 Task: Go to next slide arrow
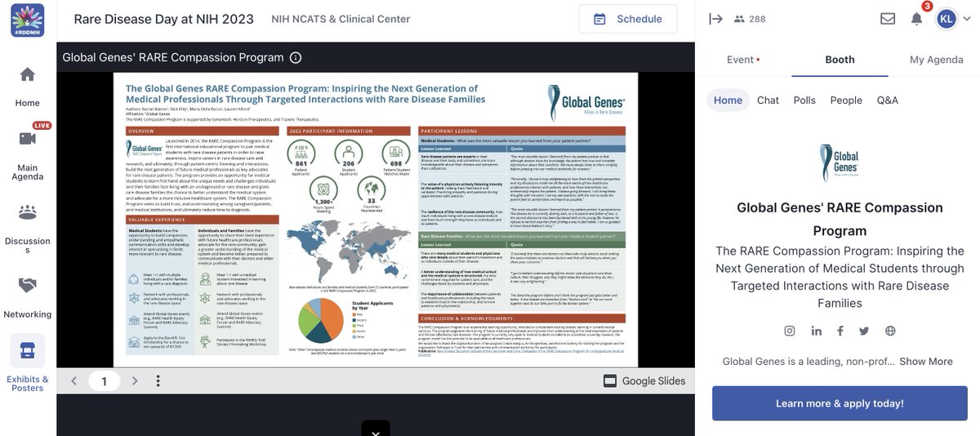tap(134, 380)
